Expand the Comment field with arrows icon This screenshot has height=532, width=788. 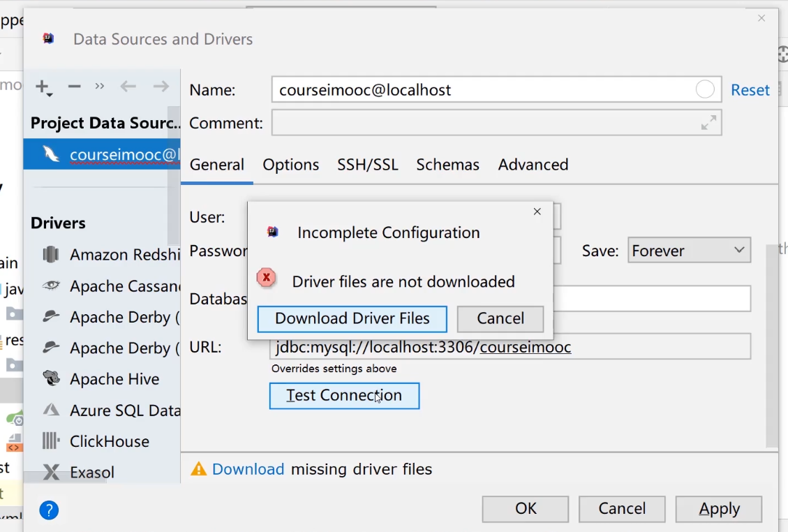coord(708,123)
